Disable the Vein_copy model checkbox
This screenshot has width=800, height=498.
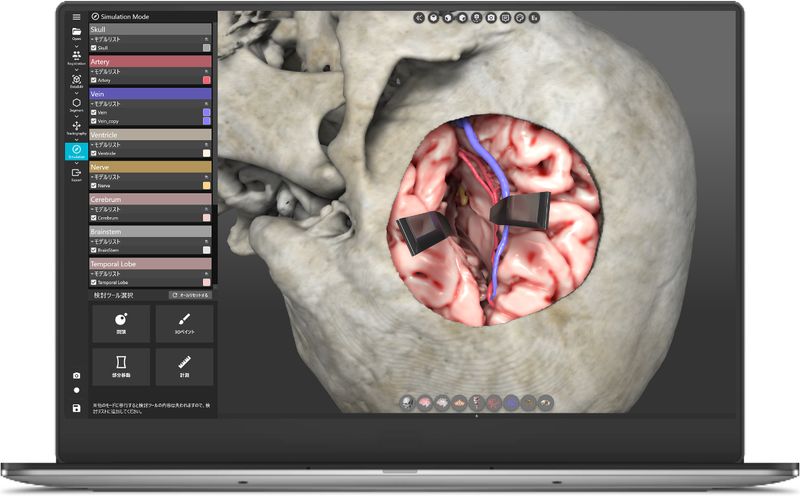click(x=94, y=121)
